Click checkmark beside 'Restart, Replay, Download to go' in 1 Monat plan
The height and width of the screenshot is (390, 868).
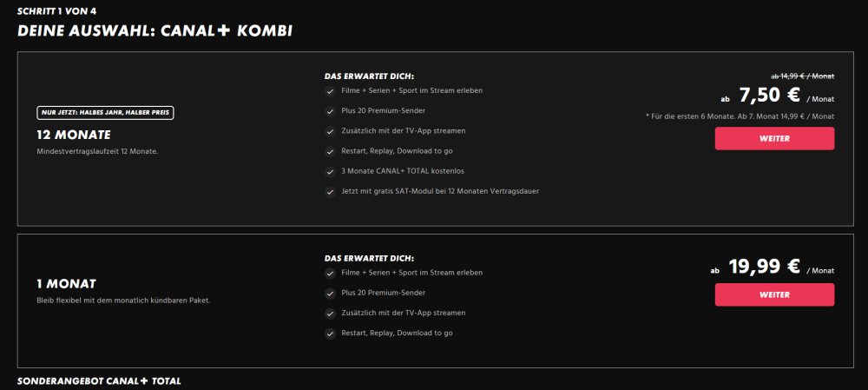pos(330,333)
